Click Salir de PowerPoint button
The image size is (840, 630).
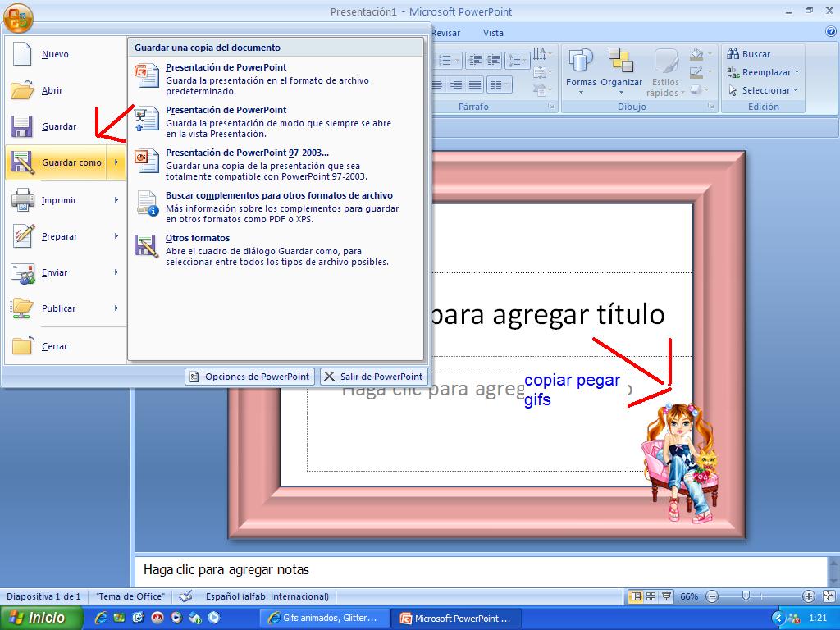point(374,377)
